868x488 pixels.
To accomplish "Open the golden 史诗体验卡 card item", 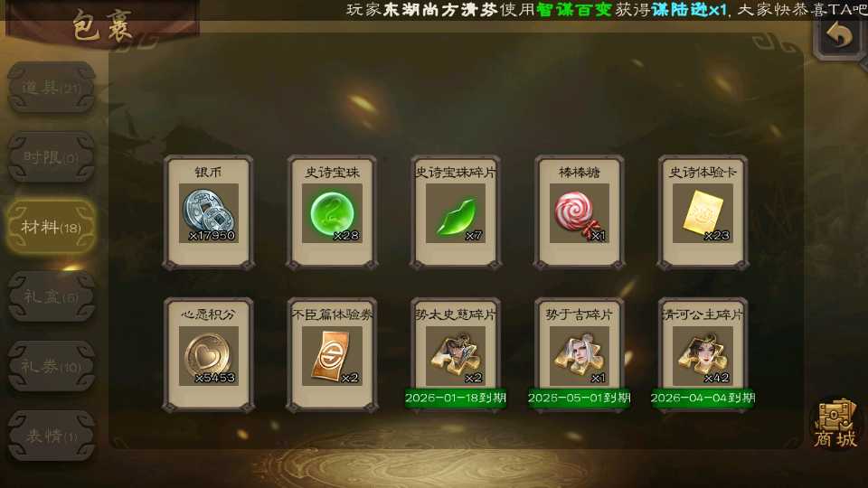I will click(703, 212).
